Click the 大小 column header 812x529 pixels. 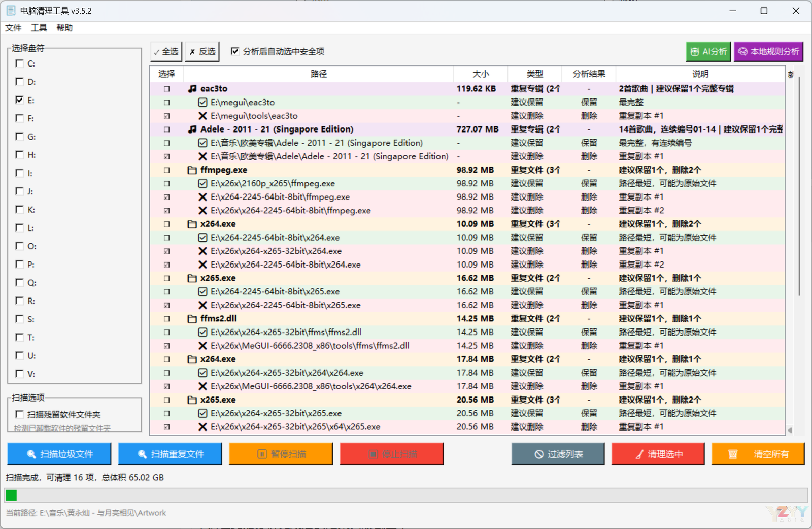480,74
